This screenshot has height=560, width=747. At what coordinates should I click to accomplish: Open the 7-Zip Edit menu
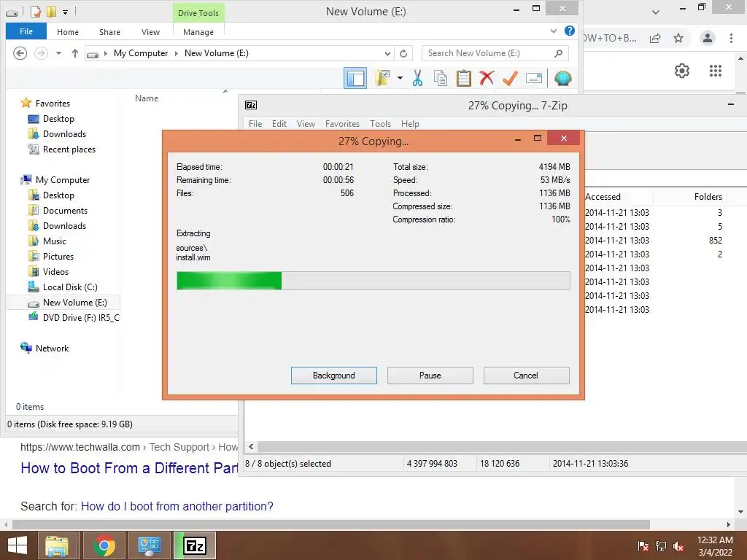279,124
